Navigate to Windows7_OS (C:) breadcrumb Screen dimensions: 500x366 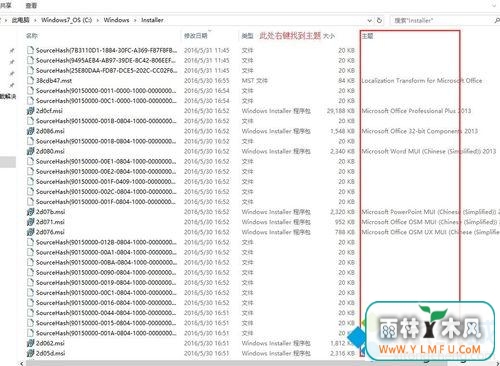coord(66,20)
